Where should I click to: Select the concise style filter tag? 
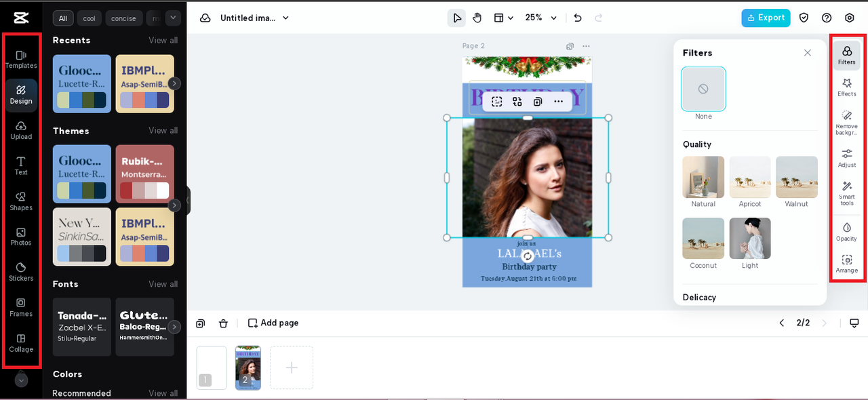(x=123, y=18)
